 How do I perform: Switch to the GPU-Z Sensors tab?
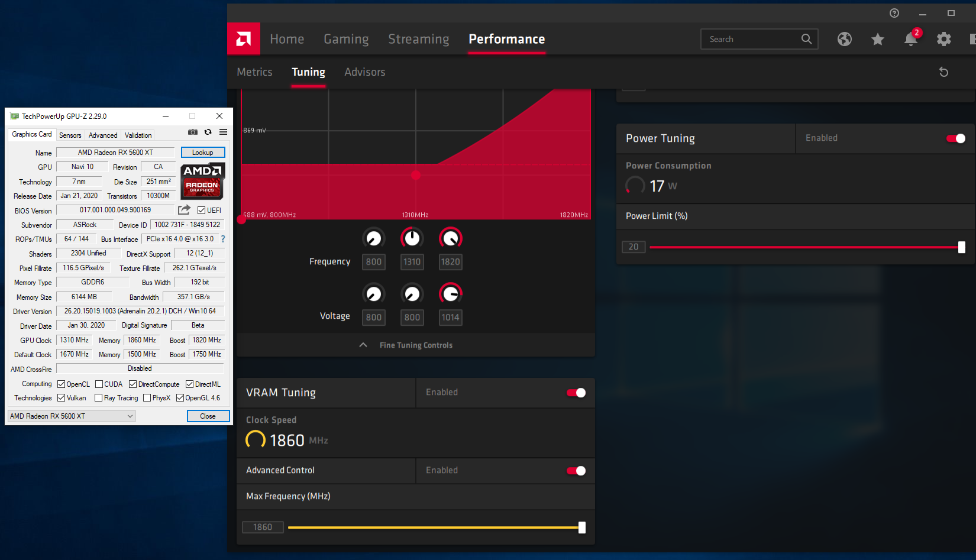(70, 135)
